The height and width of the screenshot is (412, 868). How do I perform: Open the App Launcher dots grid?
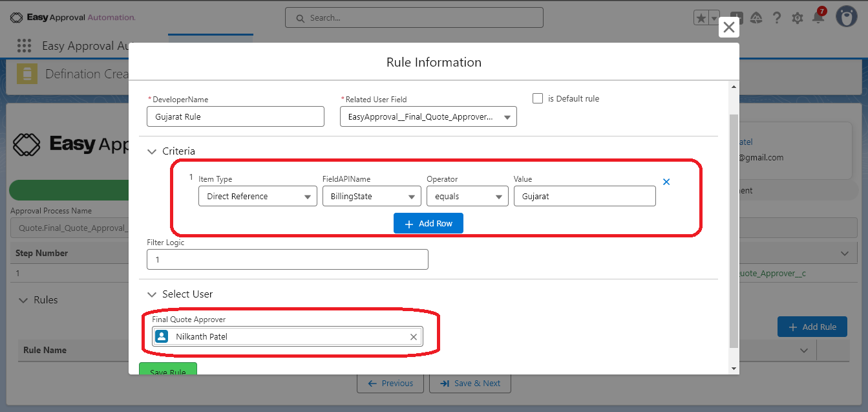[25, 45]
